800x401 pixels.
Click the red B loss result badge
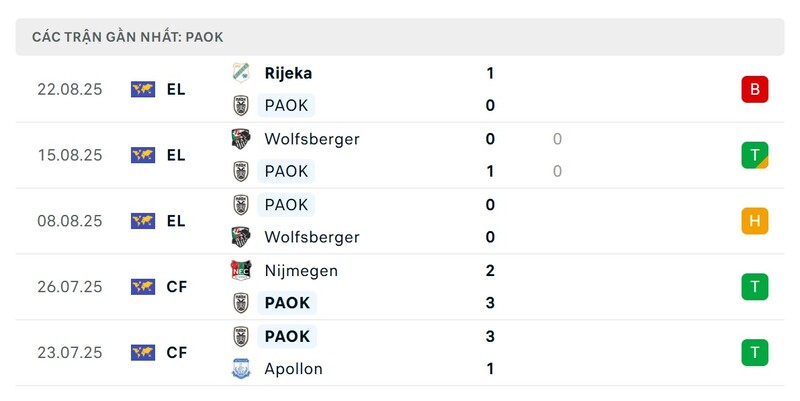(x=755, y=89)
